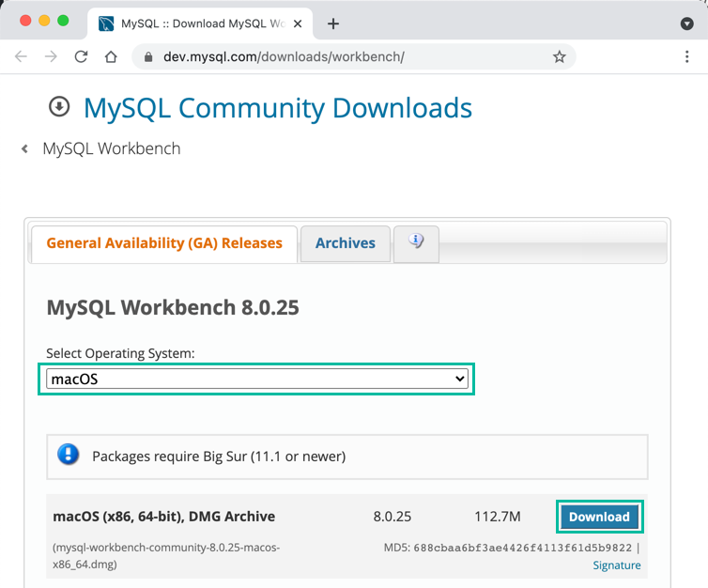The width and height of the screenshot is (708, 588).
Task: Click 'Packages require Big Sur' notice text
Action: pos(219,456)
